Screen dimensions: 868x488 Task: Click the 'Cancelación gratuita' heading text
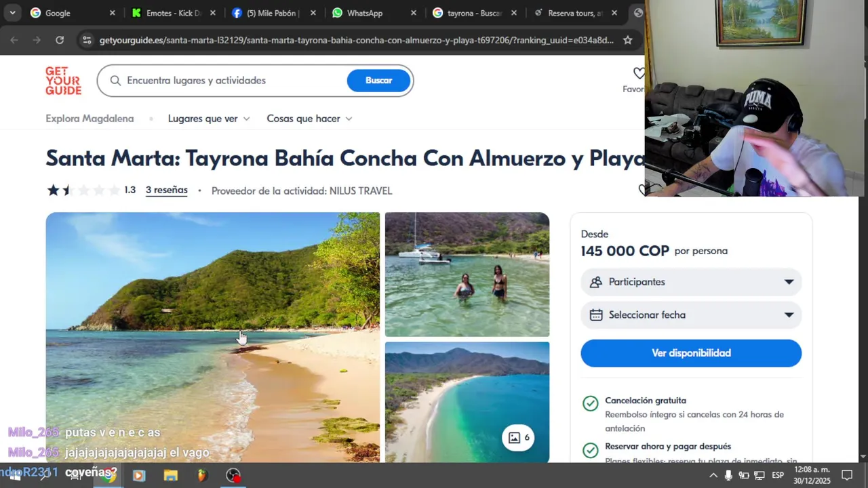(646, 401)
